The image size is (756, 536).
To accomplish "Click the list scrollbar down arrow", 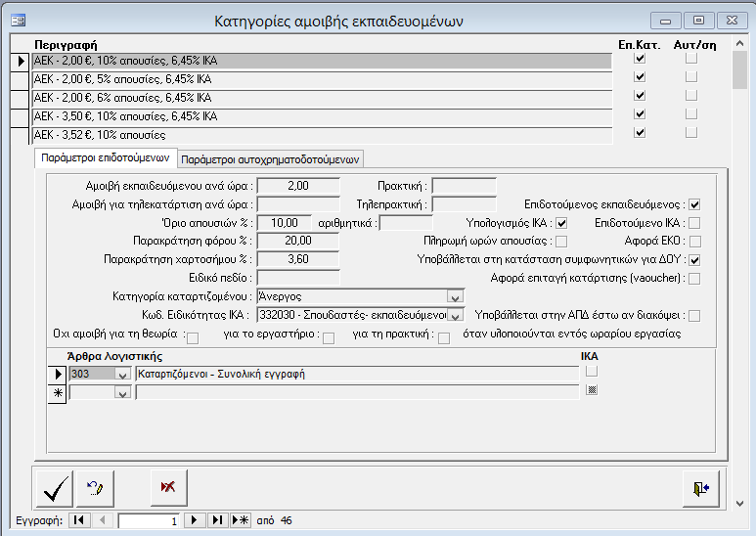I will pyautogui.click(x=740, y=503).
